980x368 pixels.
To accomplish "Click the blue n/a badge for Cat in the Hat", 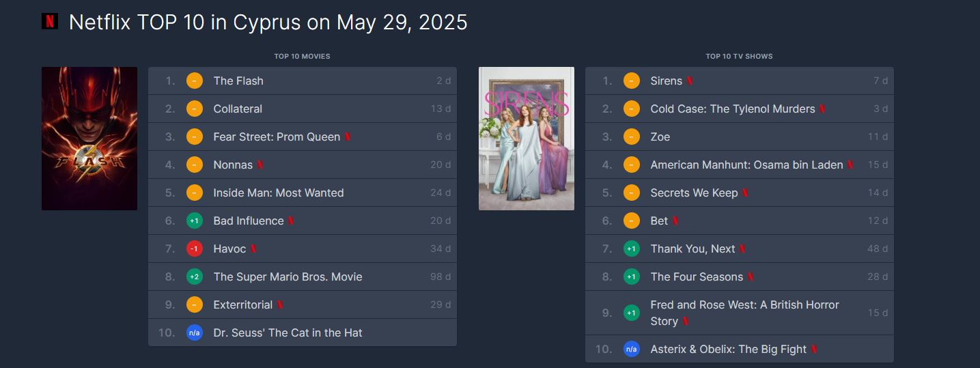I will tap(195, 332).
